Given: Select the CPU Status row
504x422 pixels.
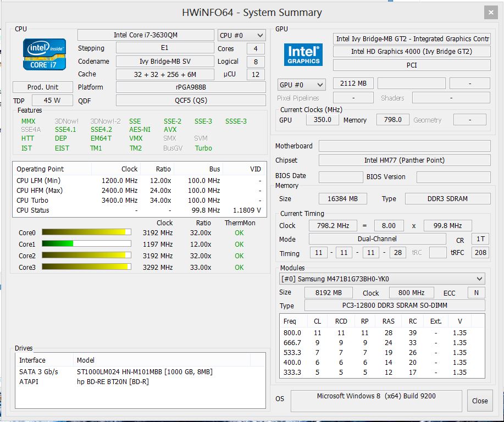Looking at the screenshot, I should (x=140, y=210).
